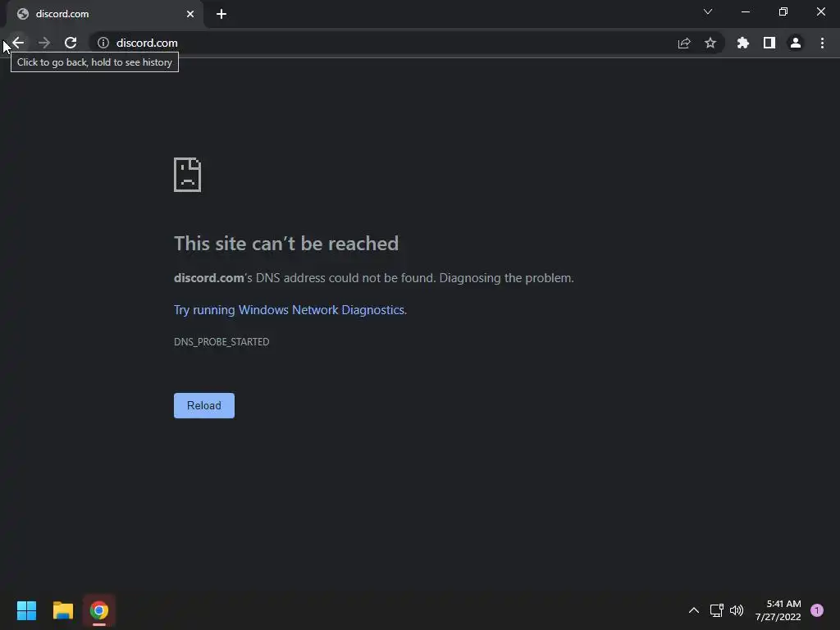Minimize the Chrome window

(745, 11)
